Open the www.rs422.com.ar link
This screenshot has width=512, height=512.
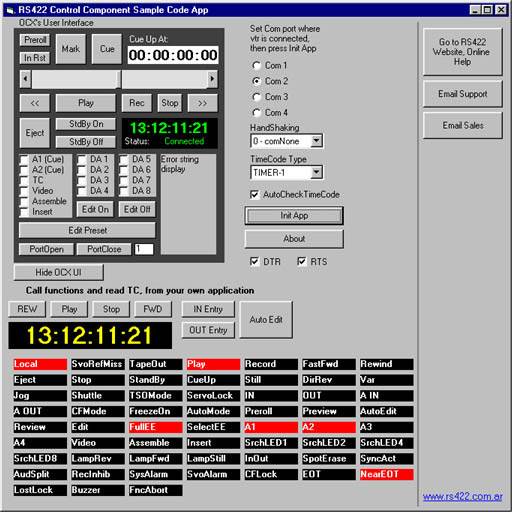(463, 496)
